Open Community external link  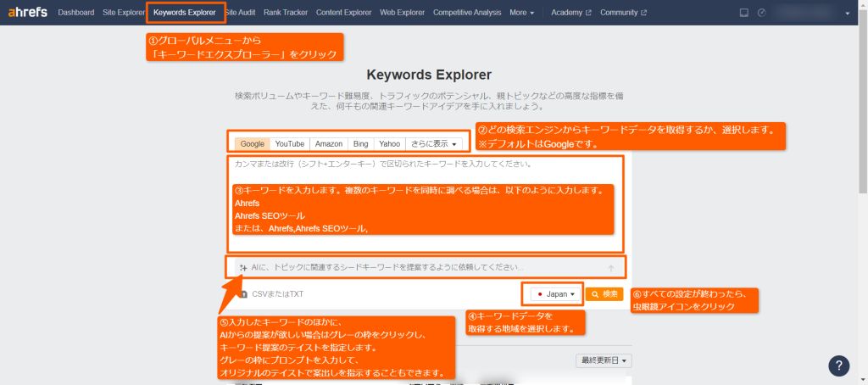[623, 12]
